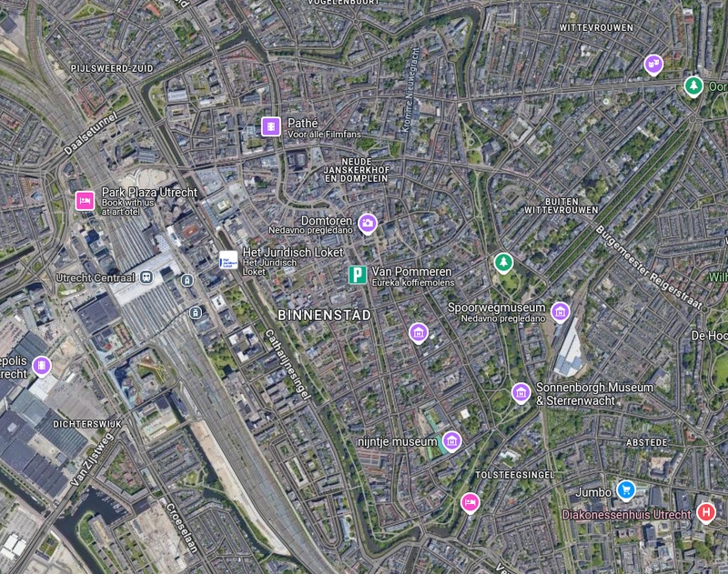Click the Pathé cinema marker icon
This screenshot has width=728, height=574.
pos(270,126)
